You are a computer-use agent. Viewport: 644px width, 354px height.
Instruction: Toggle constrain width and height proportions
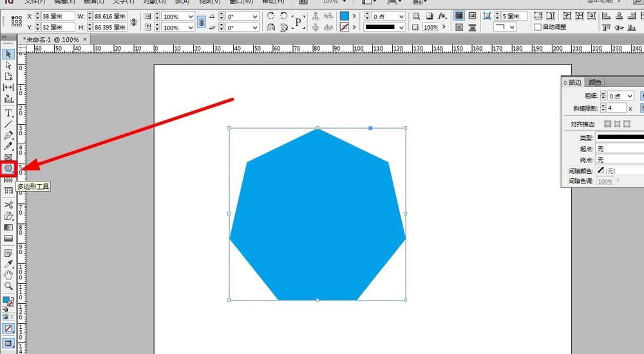133,22
